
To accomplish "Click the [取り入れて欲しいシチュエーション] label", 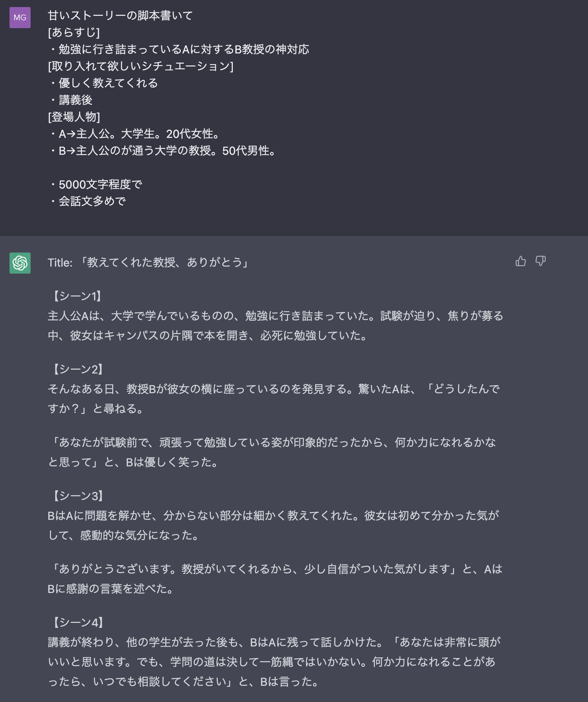I will (141, 66).
